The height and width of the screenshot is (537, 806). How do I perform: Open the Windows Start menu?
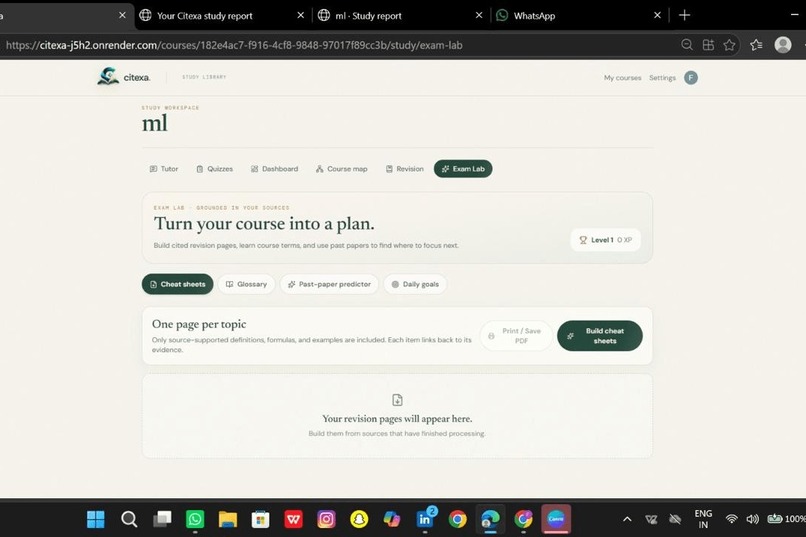(x=96, y=519)
